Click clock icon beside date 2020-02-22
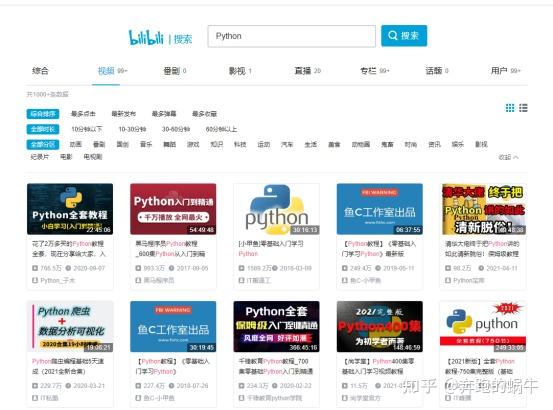The width and height of the screenshot is (553, 410). pyautogui.click(x=275, y=386)
